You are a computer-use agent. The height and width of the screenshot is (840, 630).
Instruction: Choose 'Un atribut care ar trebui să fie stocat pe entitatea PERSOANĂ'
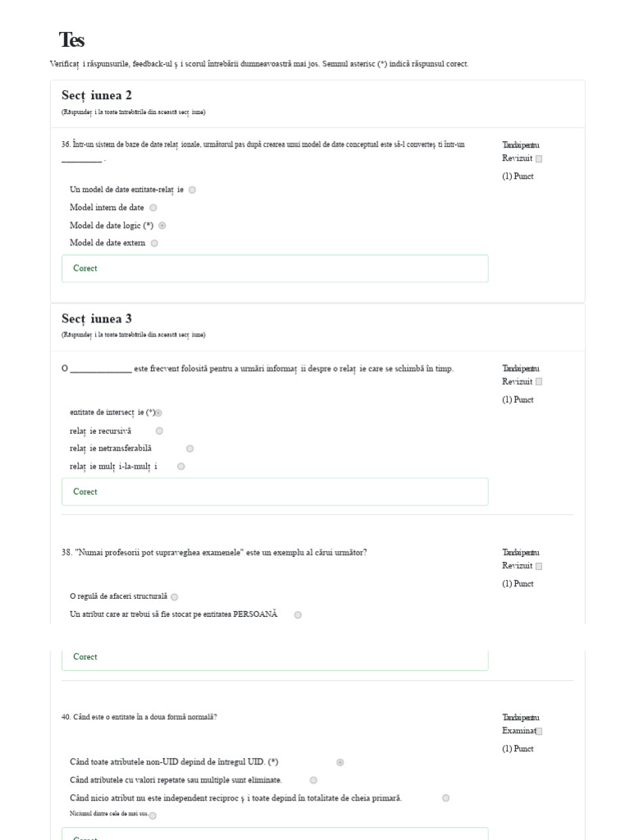(x=298, y=615)
